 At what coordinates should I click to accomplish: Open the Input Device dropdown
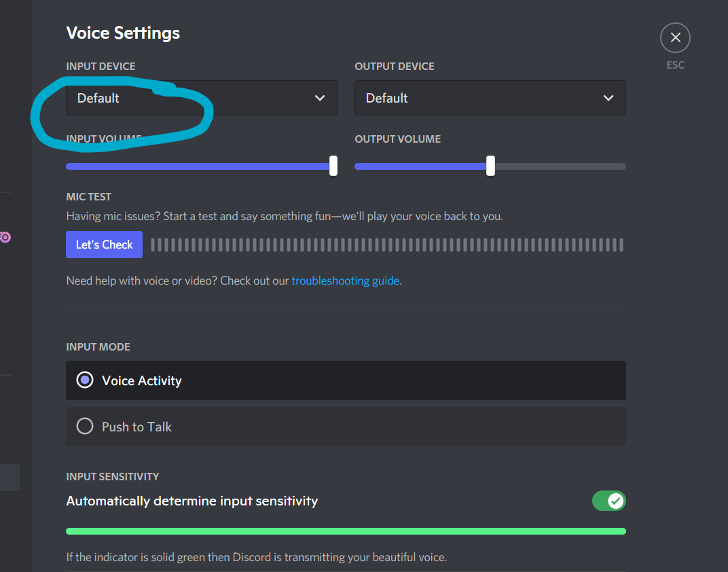202,98
